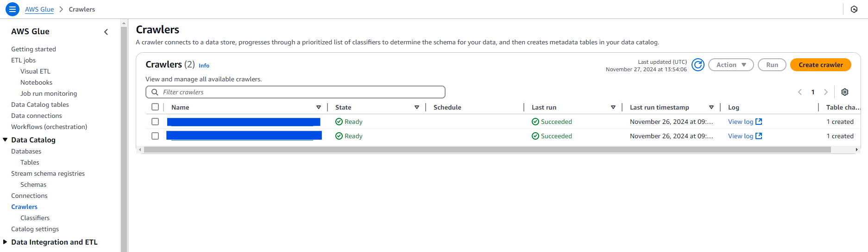
Task: Expand Data Integration and ETL section
Action: click(5, 242)
